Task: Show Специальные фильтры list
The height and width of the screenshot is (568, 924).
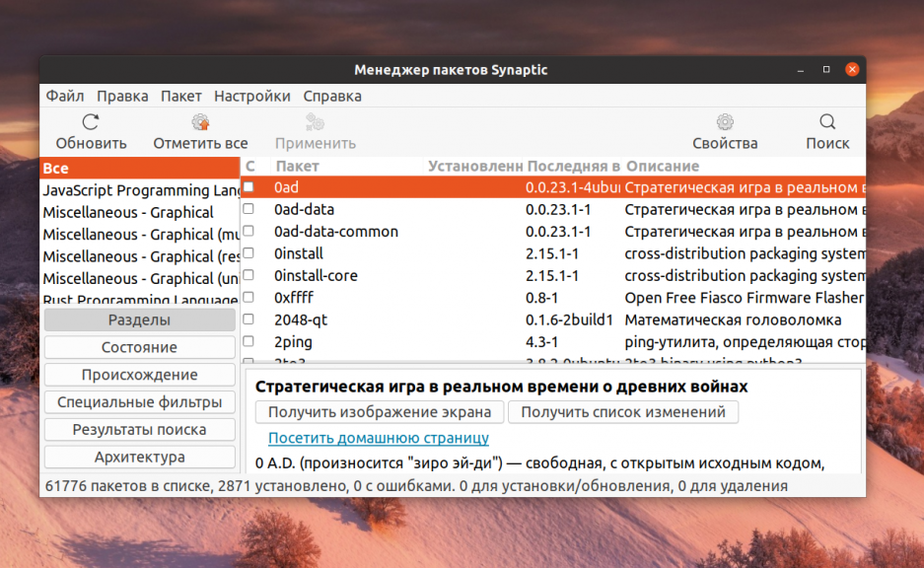Action: click(x=139, y=402)
